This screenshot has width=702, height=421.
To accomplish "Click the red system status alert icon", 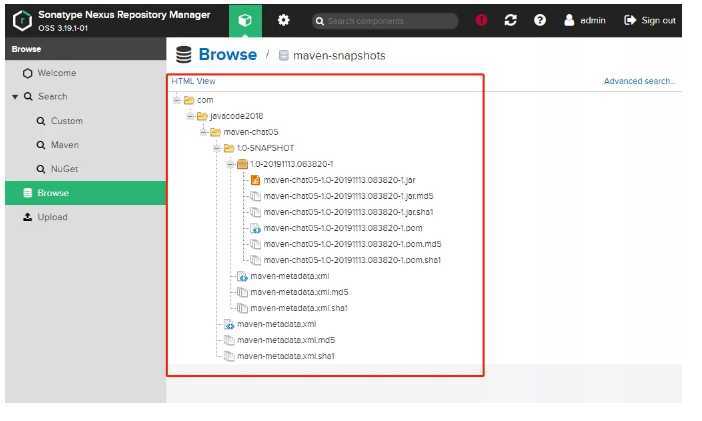I will click(x=481, y=20).
